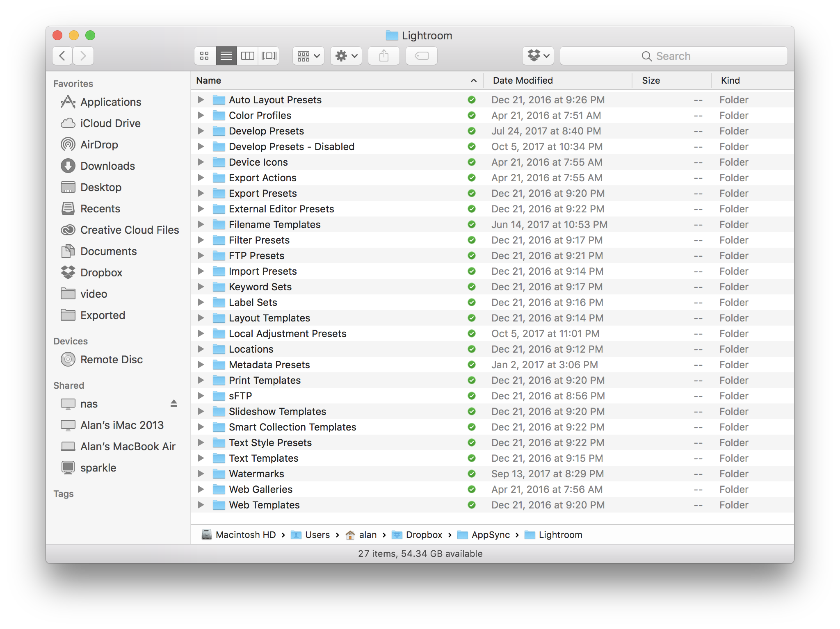The image size is (840, 629).
Task: Select the Smart Collection Templates folder
Action: pyautogui.click(x=493, y=427)
